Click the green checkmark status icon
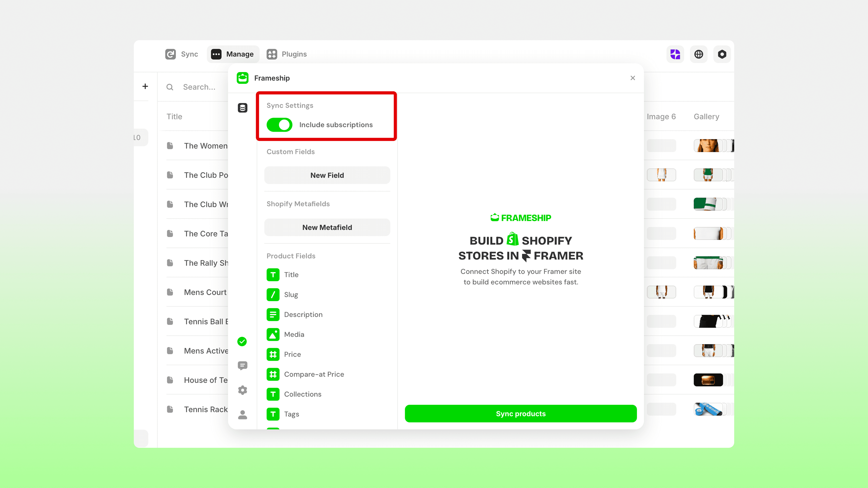Screen dimensions: 868x488 (x=242, y=342)
